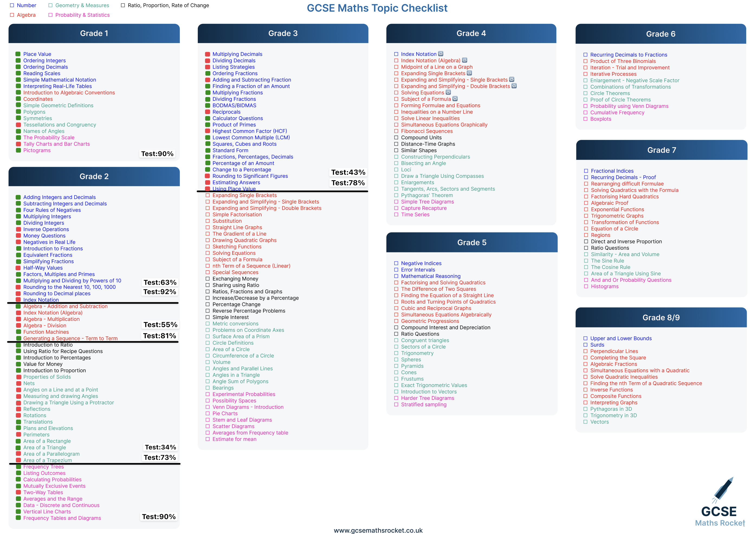Tick the Upper and Lower Bounds checkbox
This screenshot has width=756, height=534.
point(586,338)
